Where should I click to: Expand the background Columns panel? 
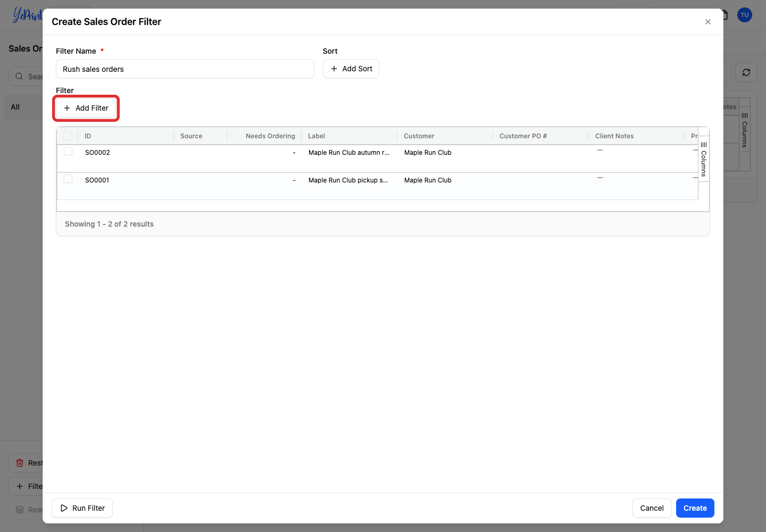[x=744, y=131]
